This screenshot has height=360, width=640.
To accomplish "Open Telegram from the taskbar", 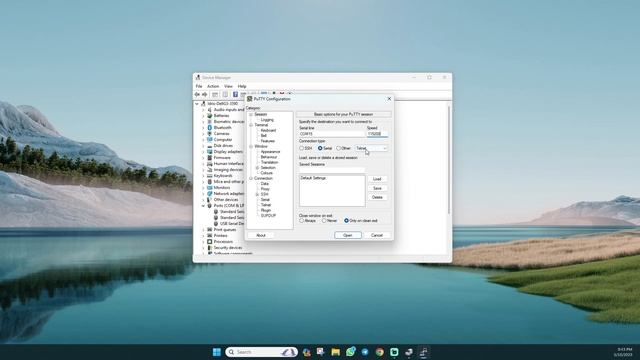I will tap(365, 352).
